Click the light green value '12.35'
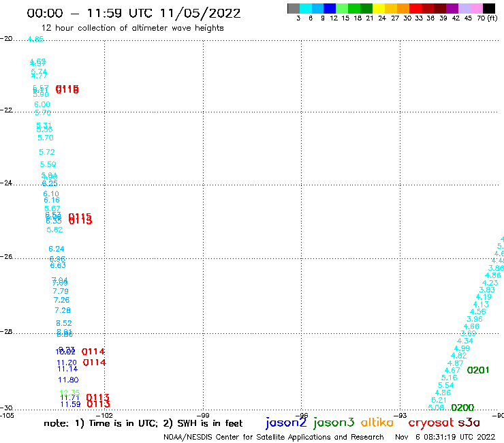504x443 pixels. (69, 393)
